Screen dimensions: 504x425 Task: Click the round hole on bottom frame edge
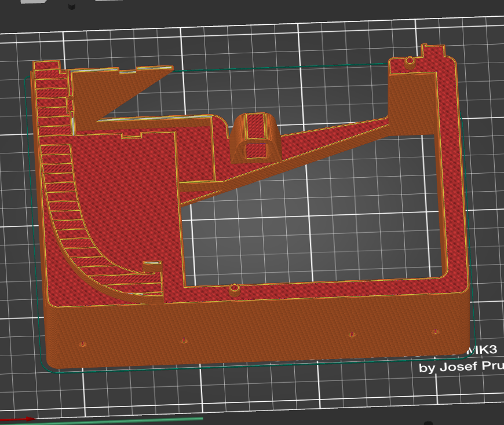(234, 288)
